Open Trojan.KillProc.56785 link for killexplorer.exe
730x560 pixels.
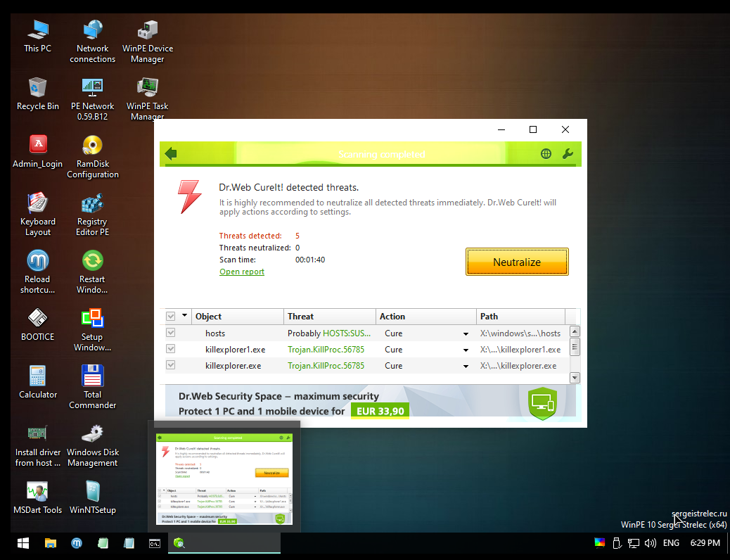pos(326,366)
